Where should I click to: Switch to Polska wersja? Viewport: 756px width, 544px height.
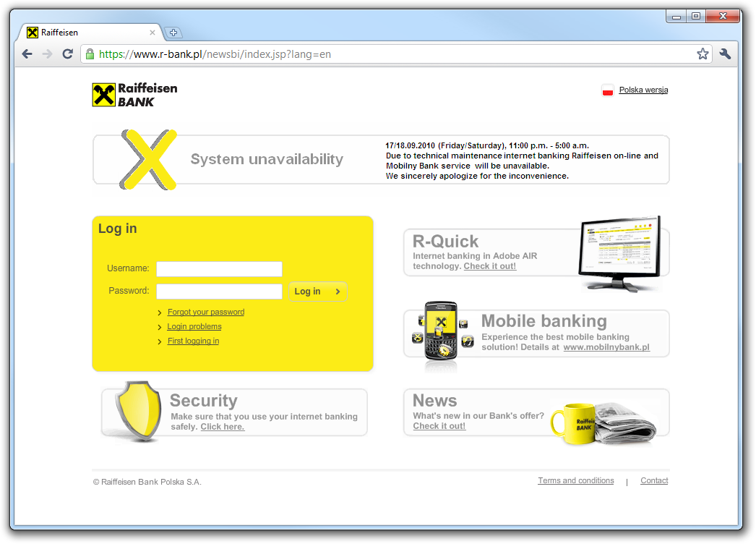(643, 90)
